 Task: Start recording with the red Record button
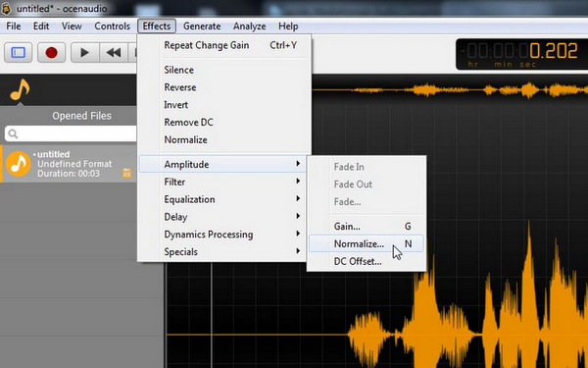tap(51, 53)
